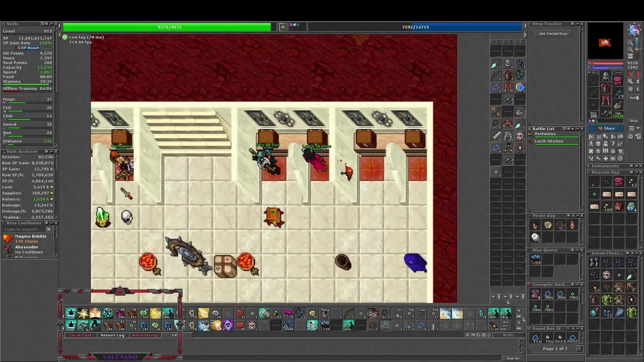
Task: Collapse the Blossom Bag container
Action: [x=636, y=172]
